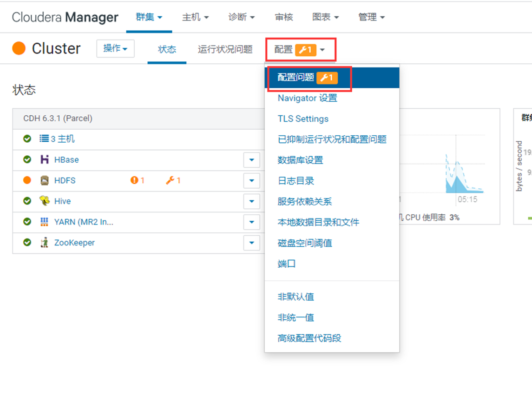Click green check status for HBase
Screen dimensions: 532x410
coord(27,159)
